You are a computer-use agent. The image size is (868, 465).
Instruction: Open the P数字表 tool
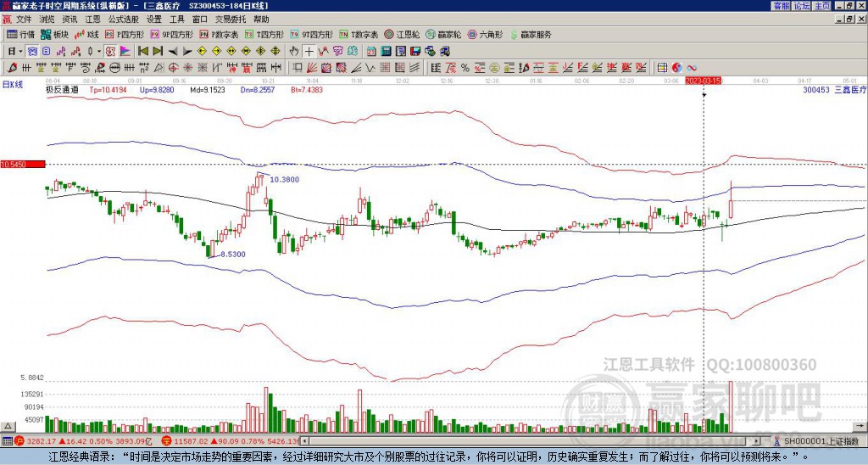220,34
